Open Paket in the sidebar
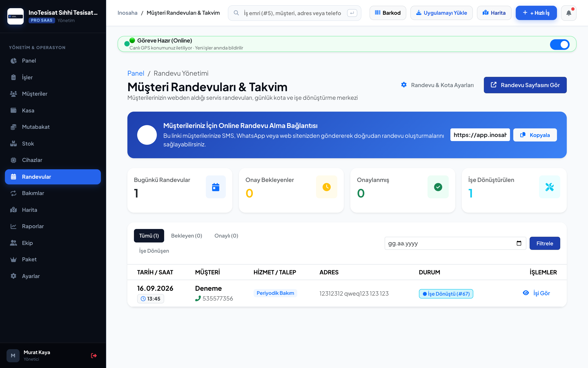Viewport: 588px width, 368px height. (53, 259)
